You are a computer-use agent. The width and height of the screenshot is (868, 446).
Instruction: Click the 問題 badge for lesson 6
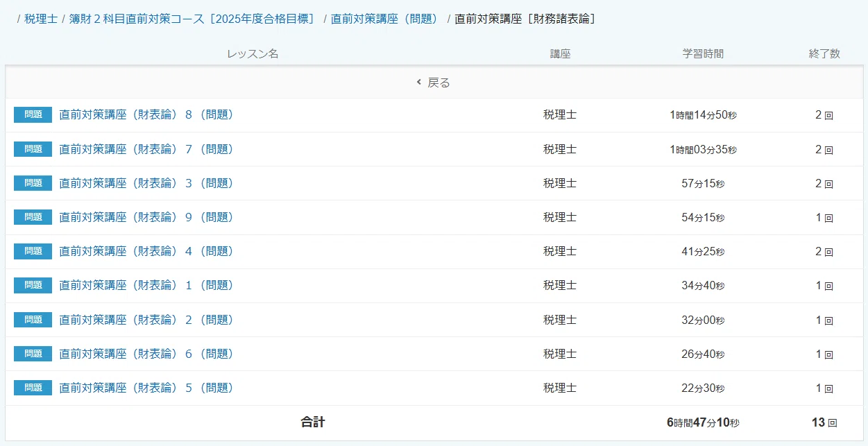click(33, 353)
